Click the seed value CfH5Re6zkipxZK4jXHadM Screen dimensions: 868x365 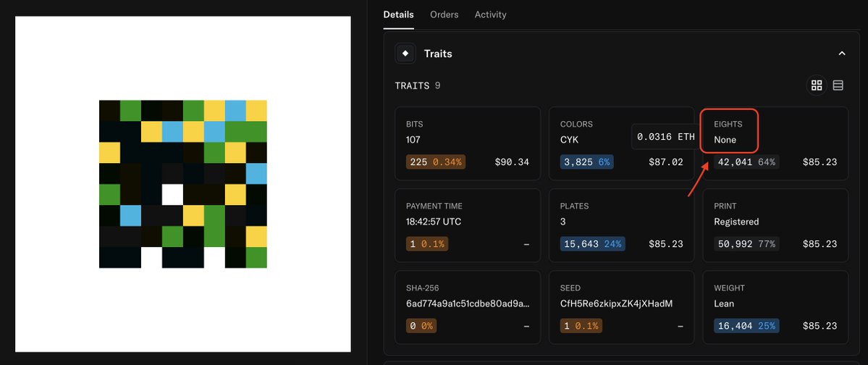coord(616,303)
